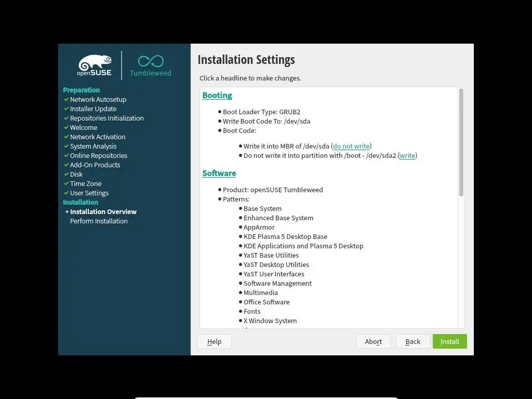Click the 'Installation Settings' page title
Screen dimensions: 532x399
tap(246, 60)
